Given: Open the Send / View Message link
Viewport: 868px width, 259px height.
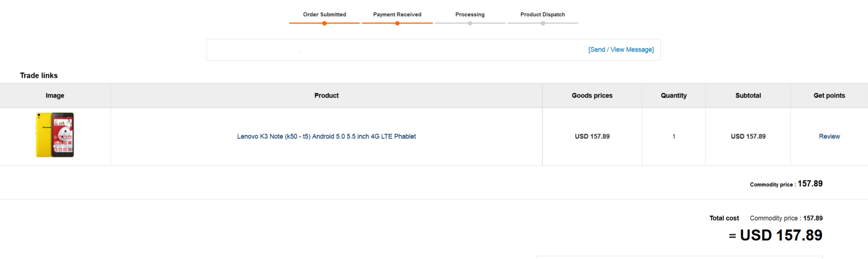Looking at the screenshot, I should pos(621,50).
